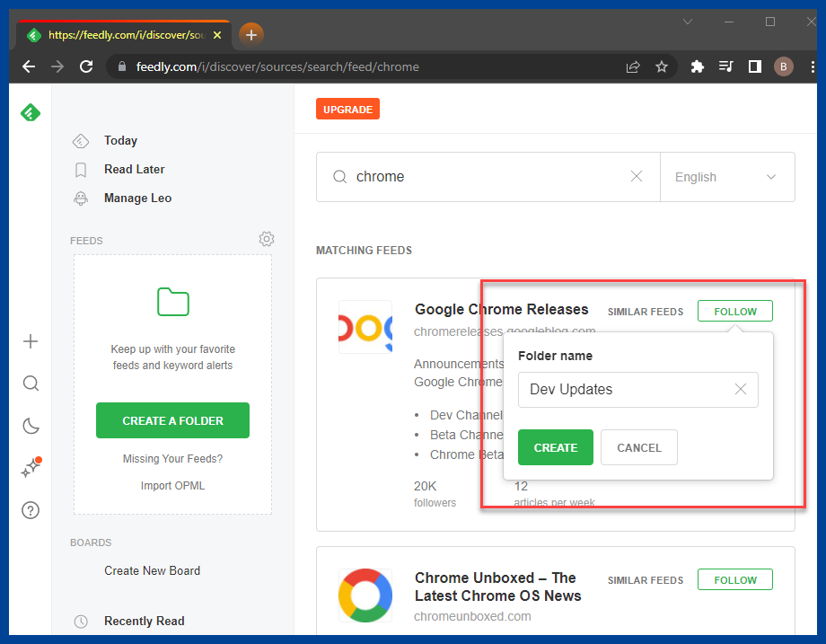Image resolution: width=826 pixels, height=644 pixels.
Task: Click the Read Later bookmark icon
Action: pyautogui.click(x=81, y=170)
